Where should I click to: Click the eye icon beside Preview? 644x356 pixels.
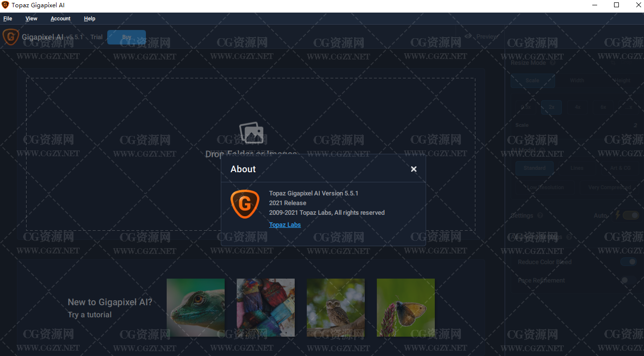click(x=468, y=36)
